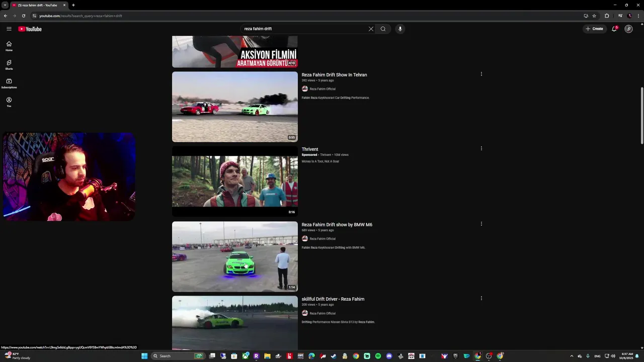Image resolution: width=644 pixels, height=362 pixels.
Task: Open Shorts in the sidebar
Action: (x=9, y=65)
